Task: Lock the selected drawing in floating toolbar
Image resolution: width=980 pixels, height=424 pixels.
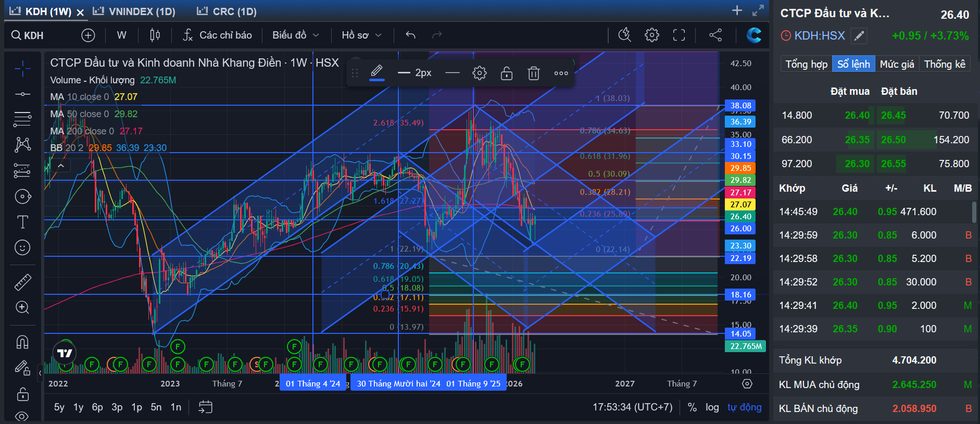Action: (506, 73)
